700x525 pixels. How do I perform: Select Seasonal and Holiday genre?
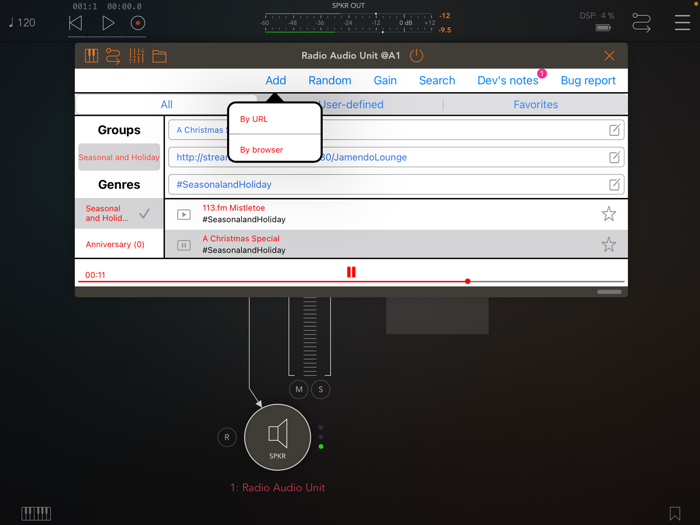119,213
